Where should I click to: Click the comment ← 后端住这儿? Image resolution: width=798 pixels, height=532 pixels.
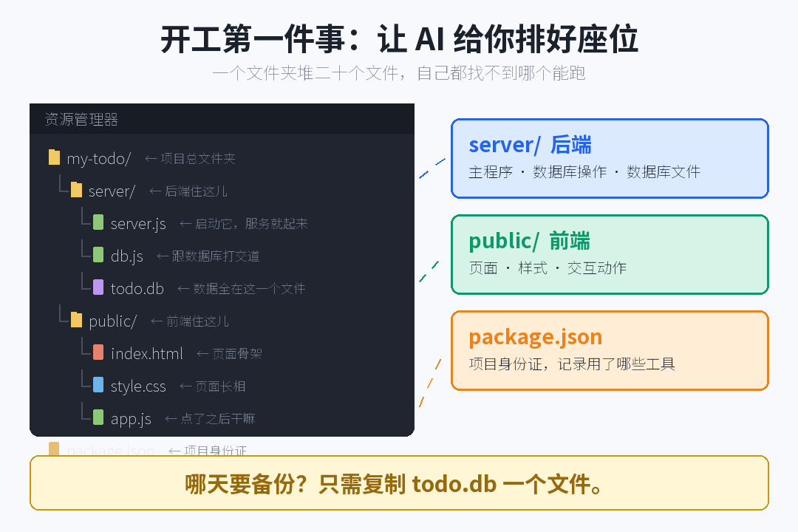188,191
